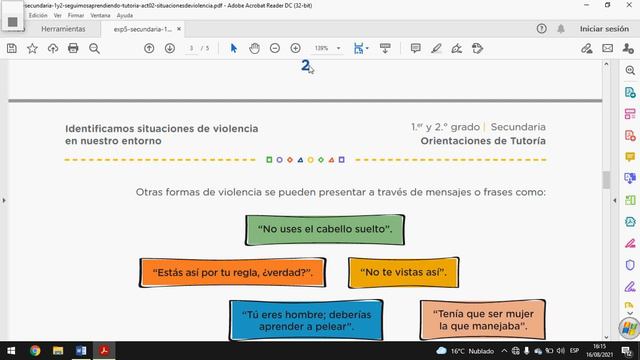
Task: Activate the hand pan tool
Action: click(254, 49)
